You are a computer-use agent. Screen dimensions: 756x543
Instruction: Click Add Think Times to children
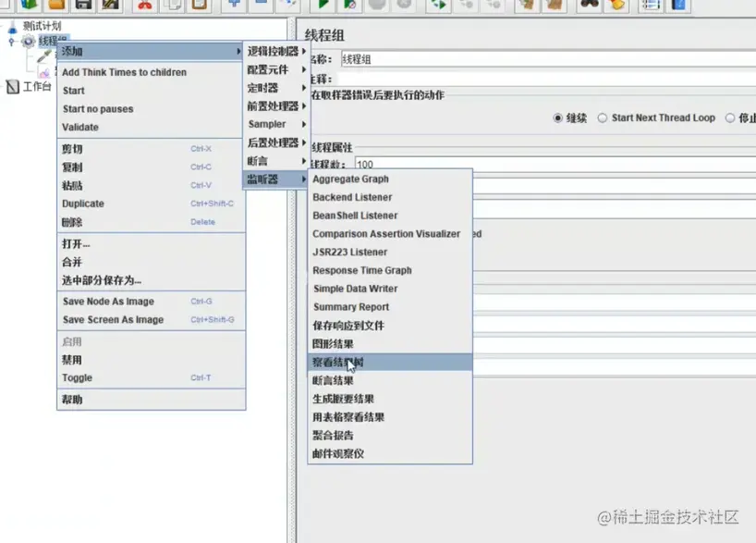151,72
